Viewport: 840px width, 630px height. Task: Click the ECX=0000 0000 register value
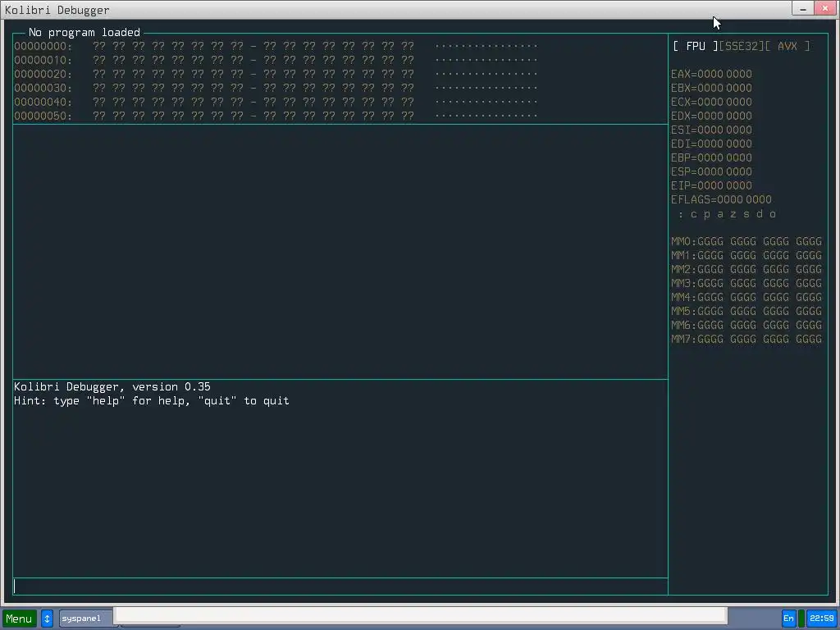[711, 102]
